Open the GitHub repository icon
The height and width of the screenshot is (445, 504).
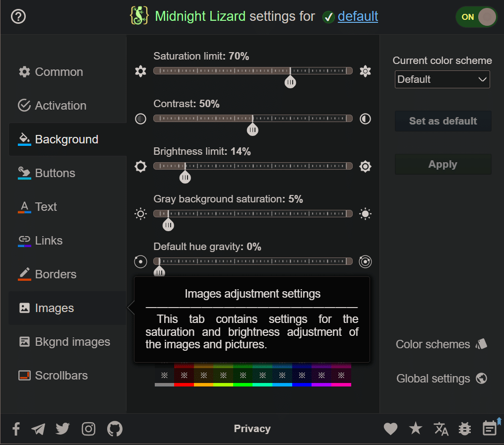(115, 429)
